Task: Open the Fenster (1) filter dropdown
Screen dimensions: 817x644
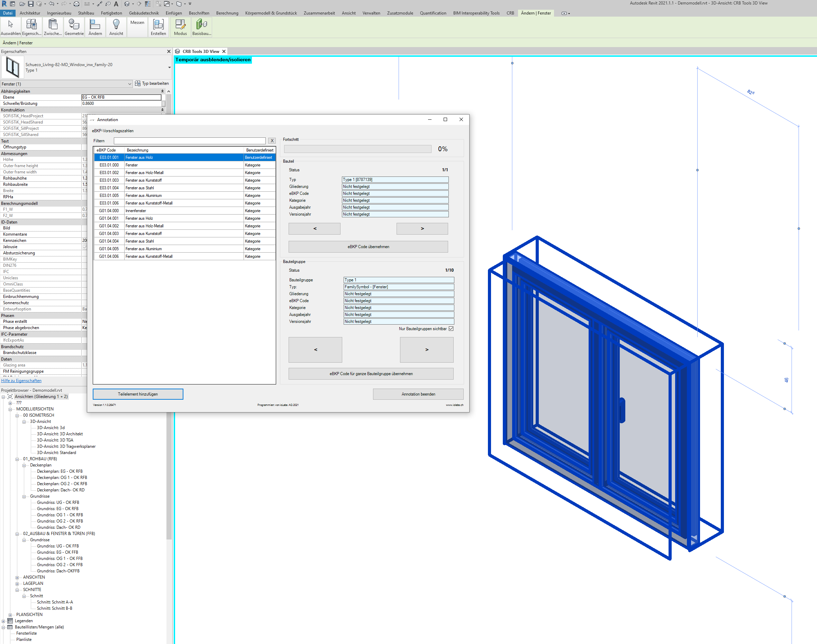Action: pyautogui.click(x=66, y=84)
